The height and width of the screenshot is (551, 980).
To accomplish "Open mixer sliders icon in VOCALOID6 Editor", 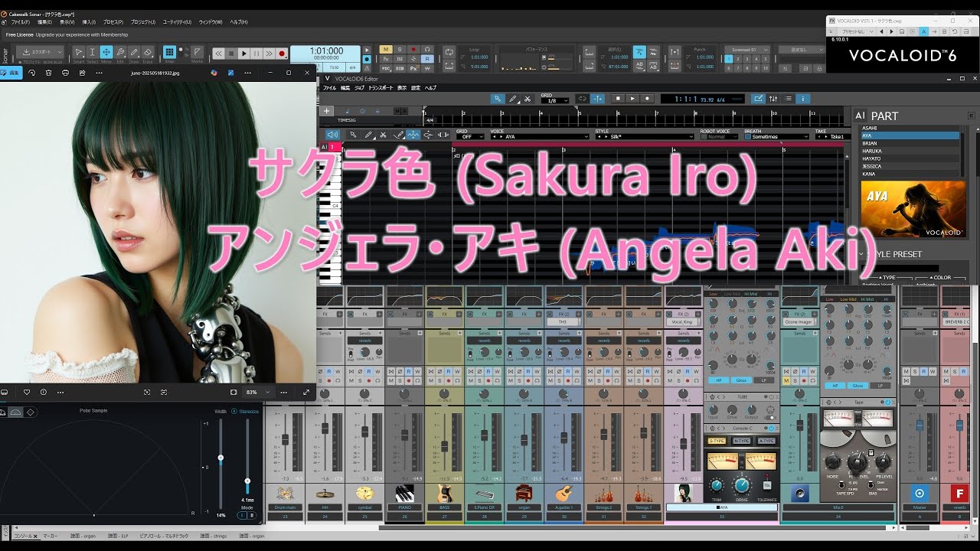I will coord(773,99).
